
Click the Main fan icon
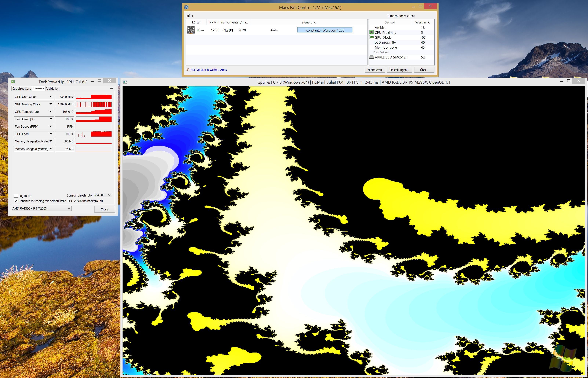pyautogui.click(x=191, y=30)
